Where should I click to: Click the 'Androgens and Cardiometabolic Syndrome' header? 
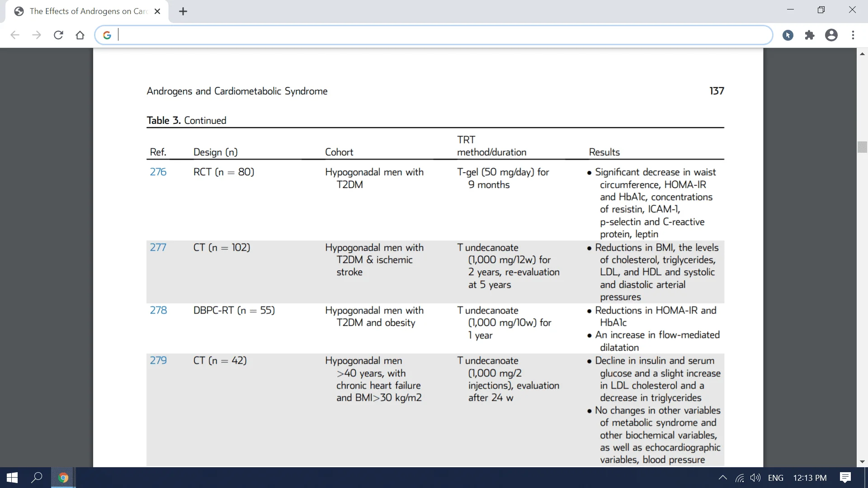point(237,91)
